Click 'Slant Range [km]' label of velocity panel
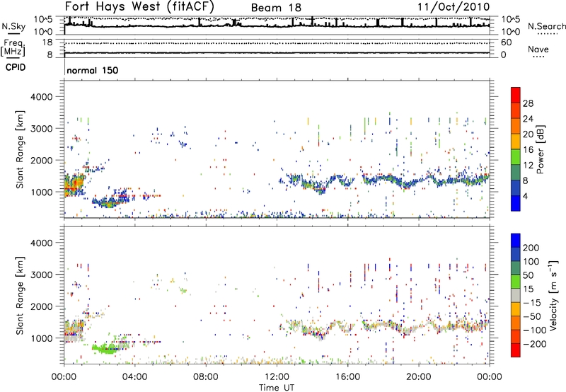Viewport: 566px width, 392px height. coord(20,296)
